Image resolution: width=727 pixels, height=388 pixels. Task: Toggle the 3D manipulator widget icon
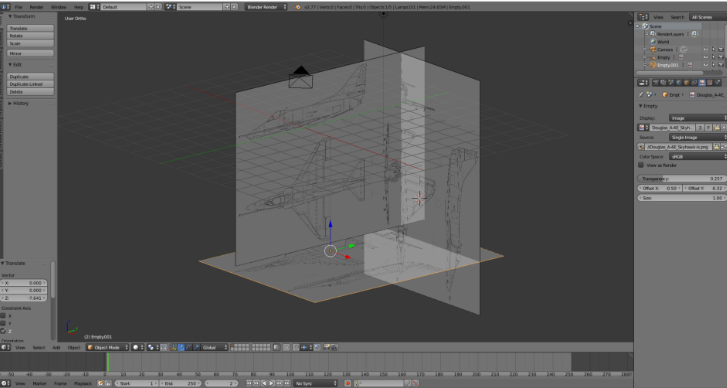pos(172,347)
